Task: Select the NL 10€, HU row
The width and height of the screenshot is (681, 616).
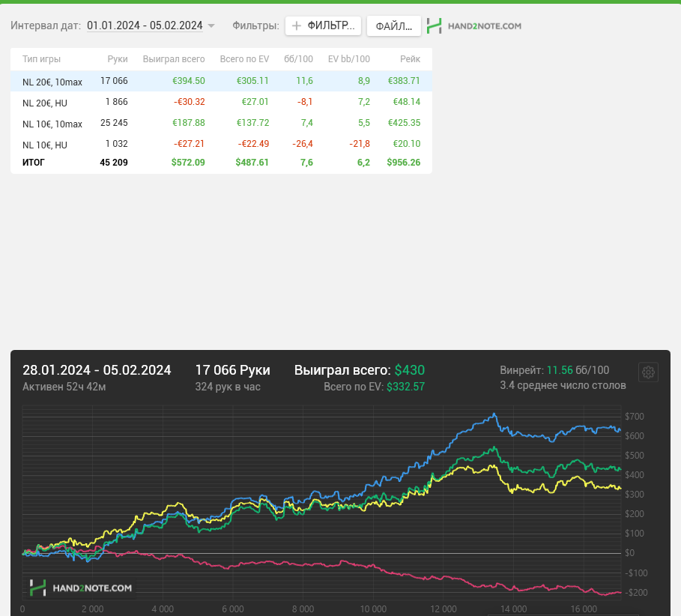Action: click(x=221, y=144)
